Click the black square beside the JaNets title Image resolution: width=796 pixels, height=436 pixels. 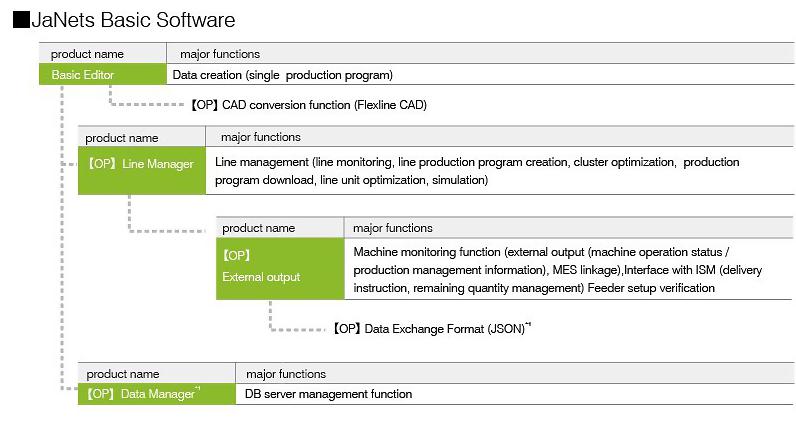tap(20, 19)
